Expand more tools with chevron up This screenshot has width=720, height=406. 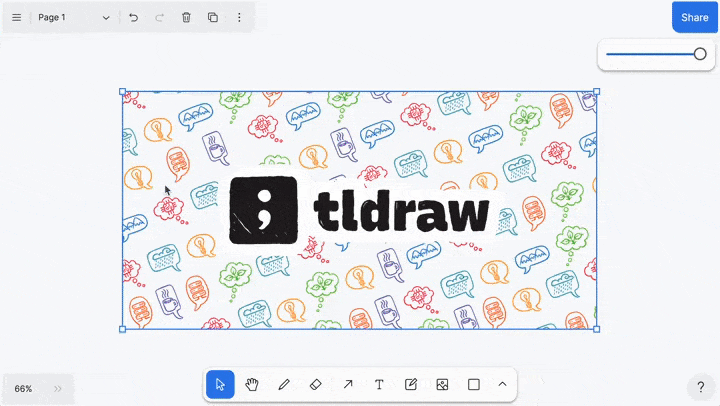502,384
